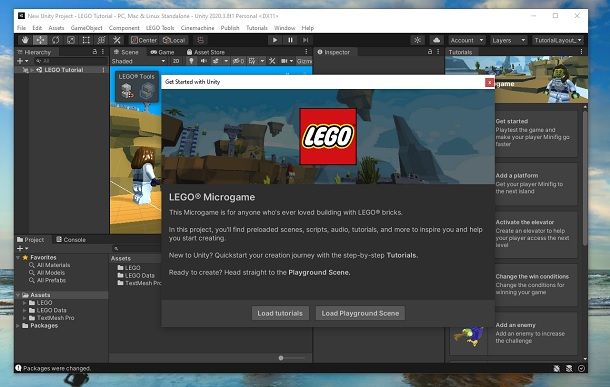Open Scene view three-dot options menu
This screenshot has width=610, height=387.
[x=306, y=52]
